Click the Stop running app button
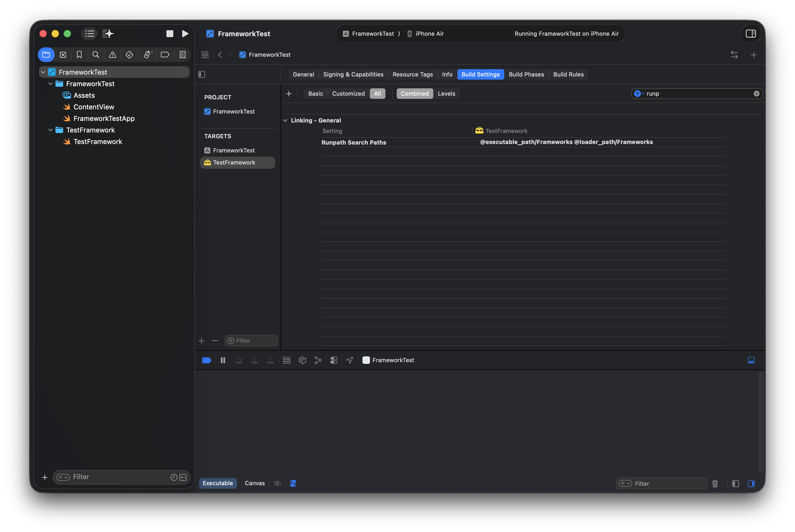Viewport: 795px width, 532px height. [x=170, y=34]
